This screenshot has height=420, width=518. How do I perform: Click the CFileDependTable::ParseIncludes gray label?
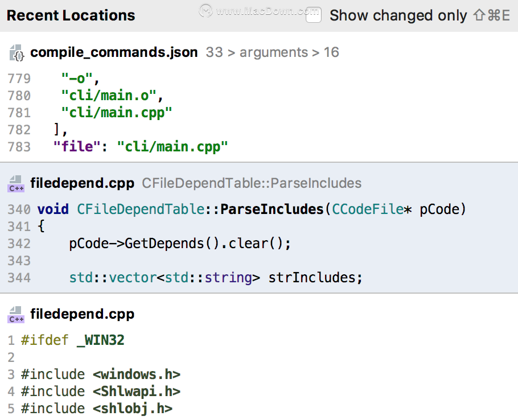coord(252,183)
